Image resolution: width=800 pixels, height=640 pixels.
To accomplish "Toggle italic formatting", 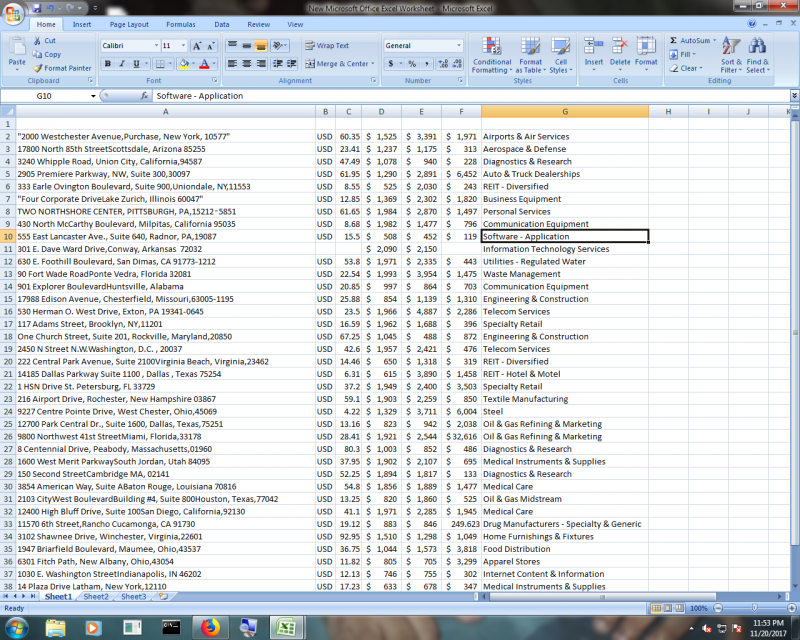I will [x=122, y=64].
